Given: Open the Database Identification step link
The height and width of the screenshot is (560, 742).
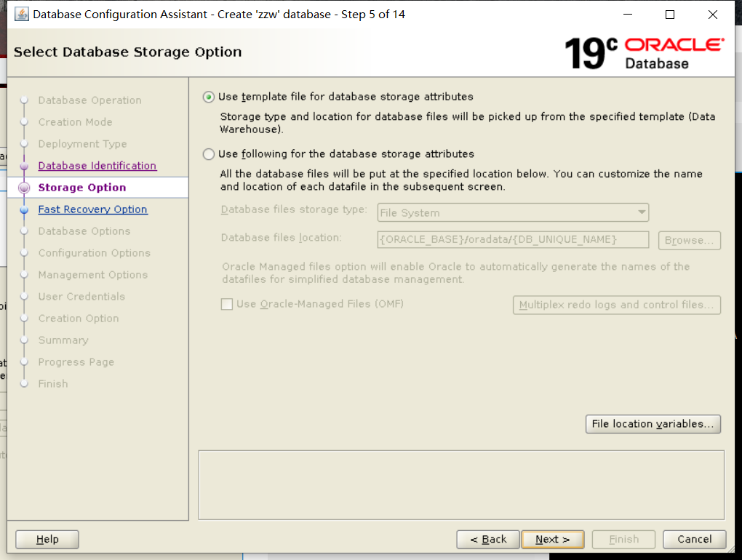Looking at the screenshot, I should [97, 166].
